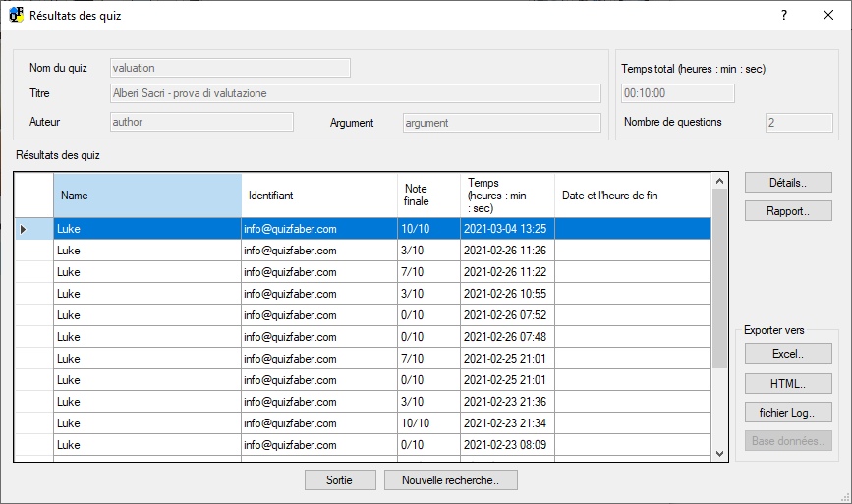Click the Date et l'heure de fin header
The width and height of the screenshot is (852, 504).
tap(631, 196)
